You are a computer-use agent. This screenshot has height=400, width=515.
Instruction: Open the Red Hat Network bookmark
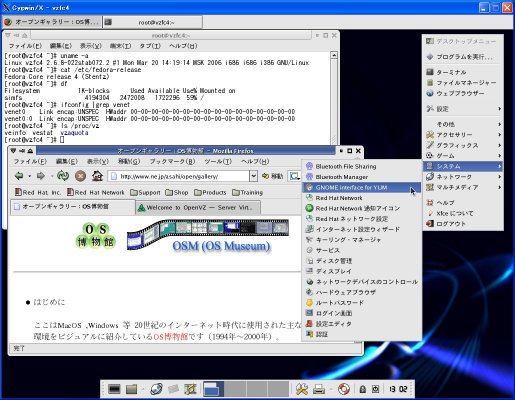(95, 192)
